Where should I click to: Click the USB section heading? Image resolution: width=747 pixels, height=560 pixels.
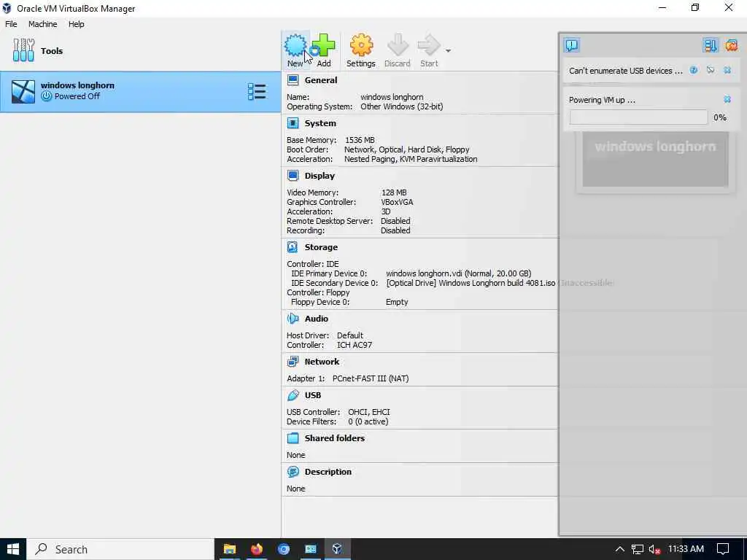click(312, 395)
